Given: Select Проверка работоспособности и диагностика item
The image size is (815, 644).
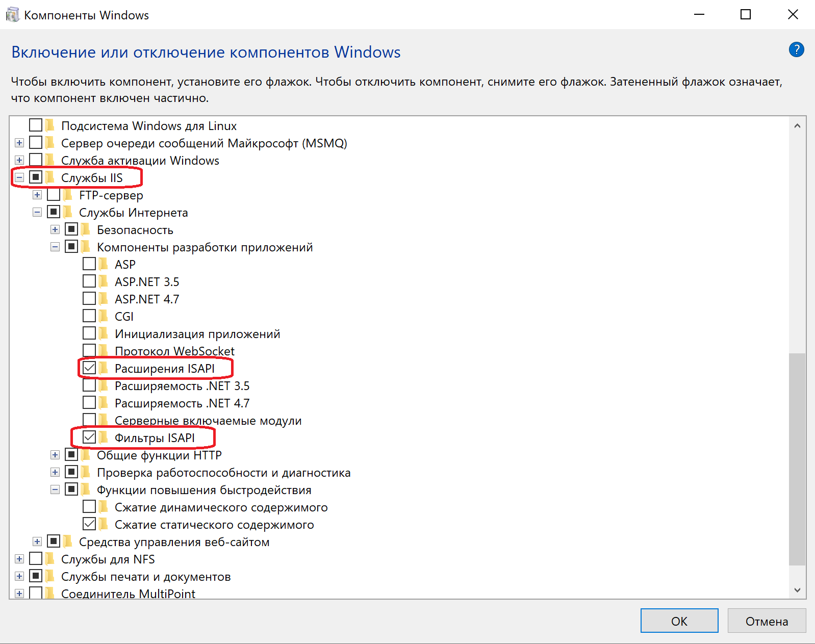Looking at the screenshot, I should (224, 473).
